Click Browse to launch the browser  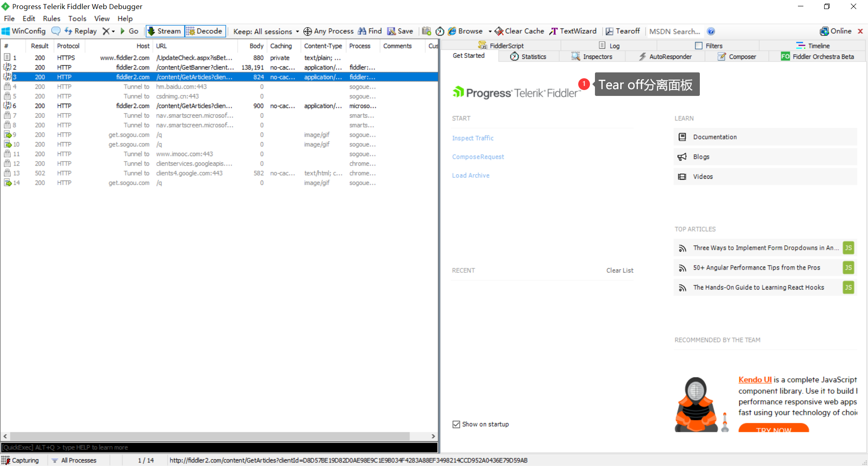465,31
